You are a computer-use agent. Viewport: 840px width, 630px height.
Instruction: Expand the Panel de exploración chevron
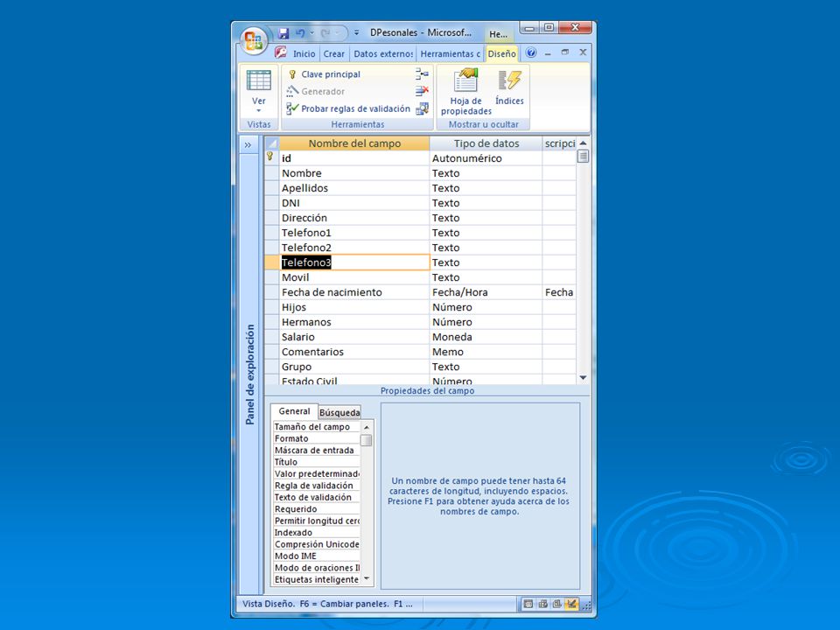248,144
